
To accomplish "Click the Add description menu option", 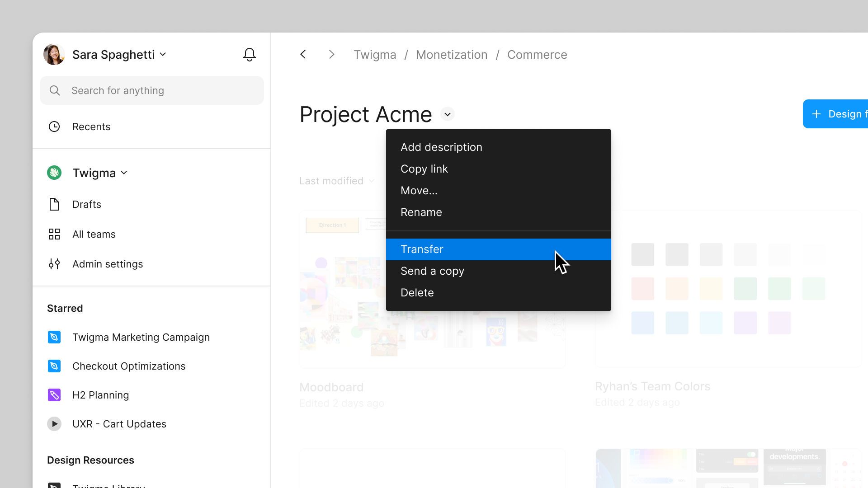I will click(x=441, y=147).
